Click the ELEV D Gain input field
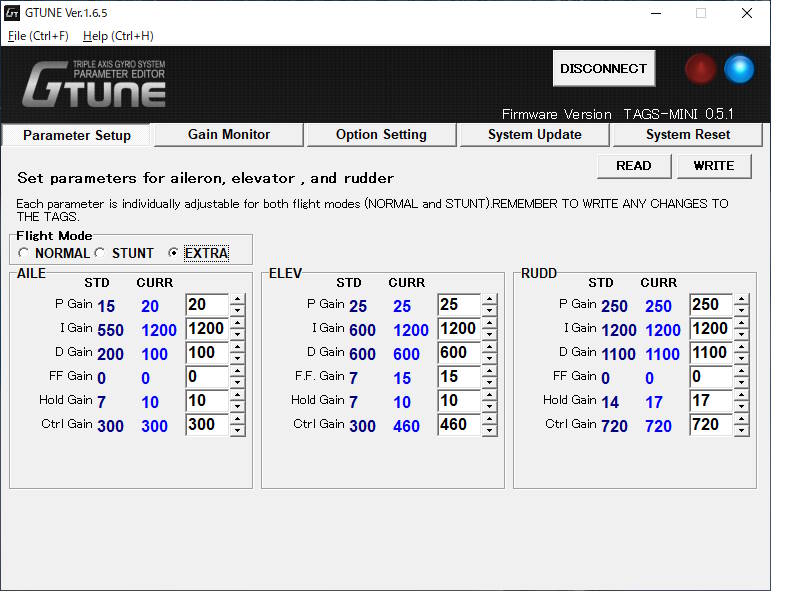Image resolution: width=800 pixels, height=600 pixels. click(x=459, y=353)
